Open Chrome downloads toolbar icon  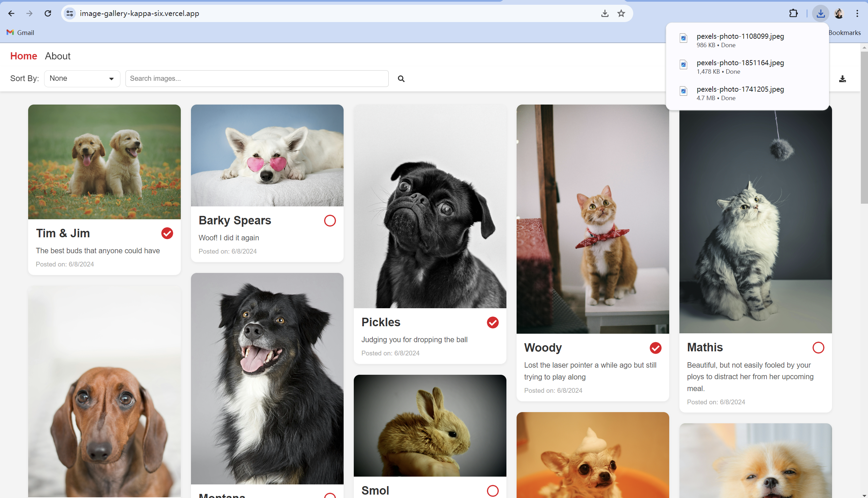820,13
